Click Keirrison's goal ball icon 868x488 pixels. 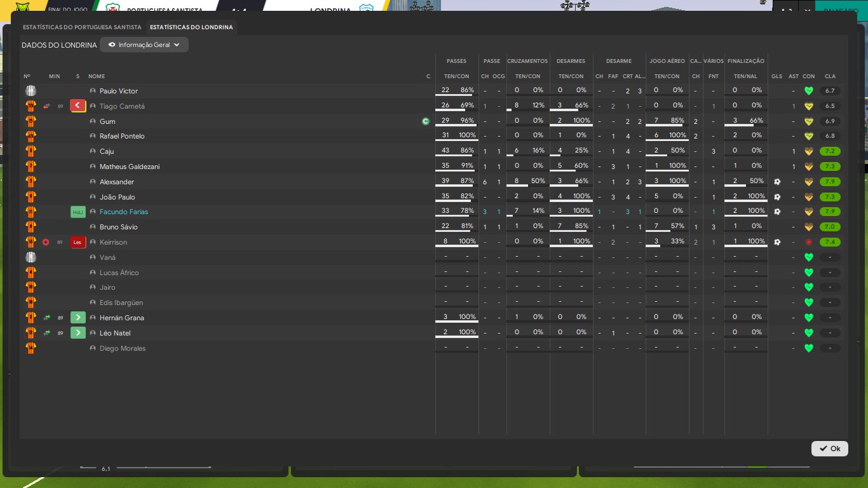pyautogui.click(x=777, y=242)
